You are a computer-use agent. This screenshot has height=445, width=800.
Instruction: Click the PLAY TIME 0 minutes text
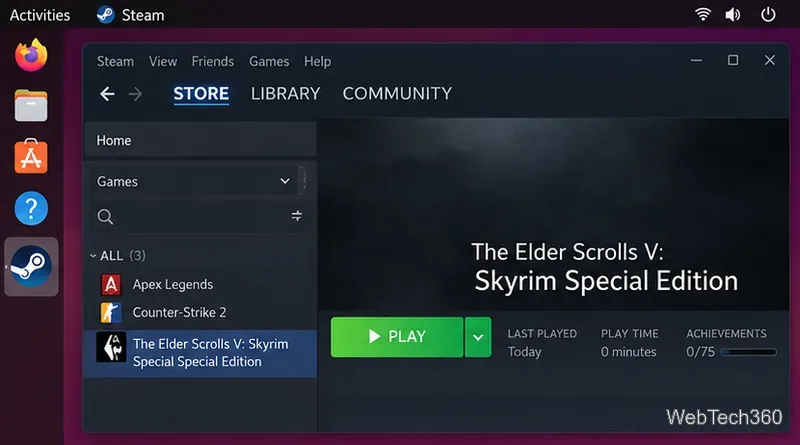point(629,343)
